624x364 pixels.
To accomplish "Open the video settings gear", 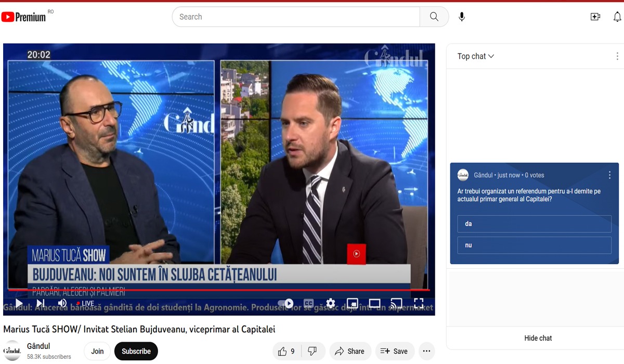I will click(331, 303).
